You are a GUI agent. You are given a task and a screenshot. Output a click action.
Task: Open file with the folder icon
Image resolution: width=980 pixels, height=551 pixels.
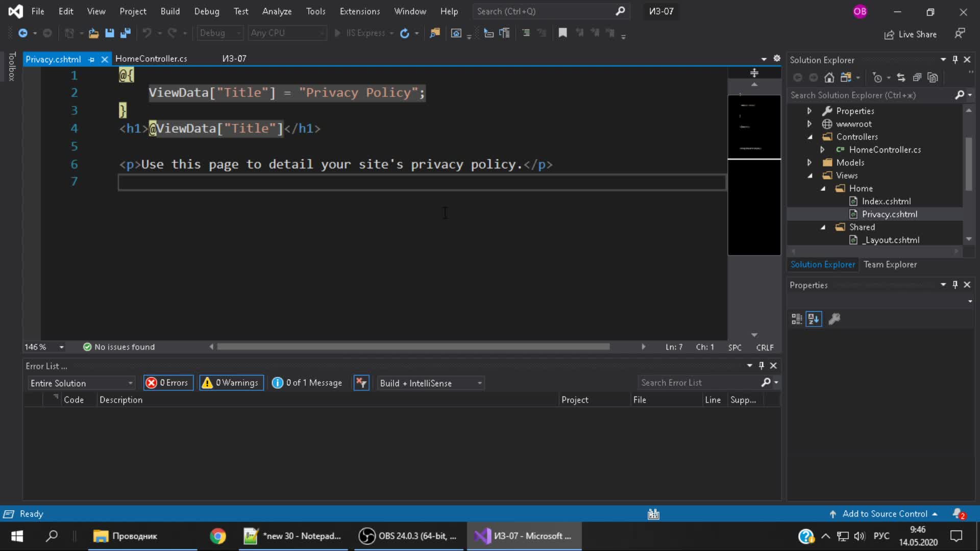(x=93, y=33)
